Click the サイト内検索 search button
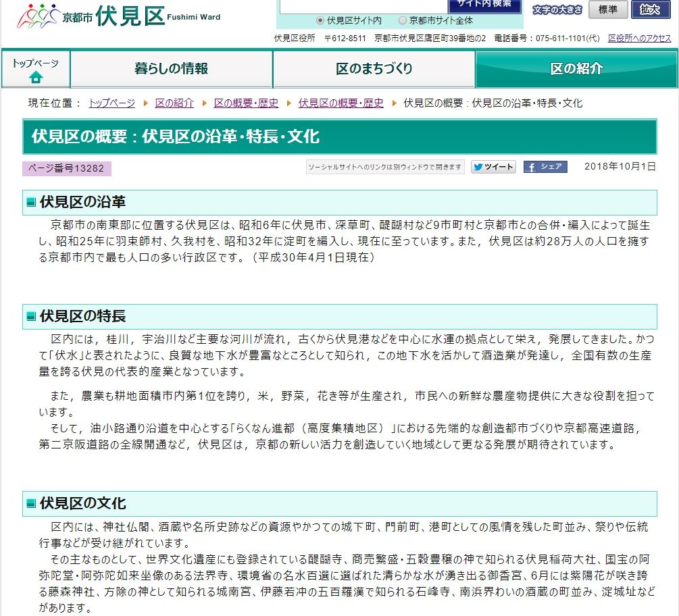This screenshot has height=616, width=679. (x=484, y=5)
